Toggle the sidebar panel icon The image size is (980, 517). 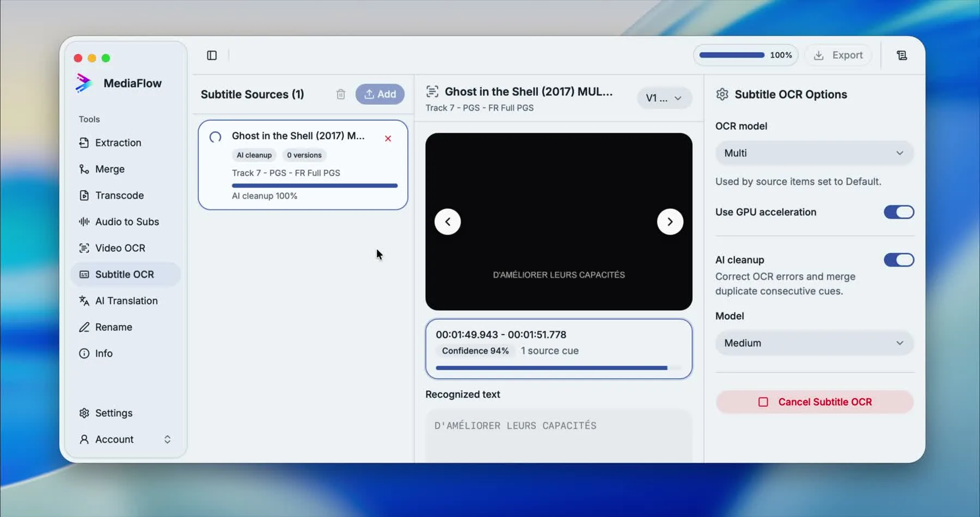pyautogui.click(x=212, y=56)
